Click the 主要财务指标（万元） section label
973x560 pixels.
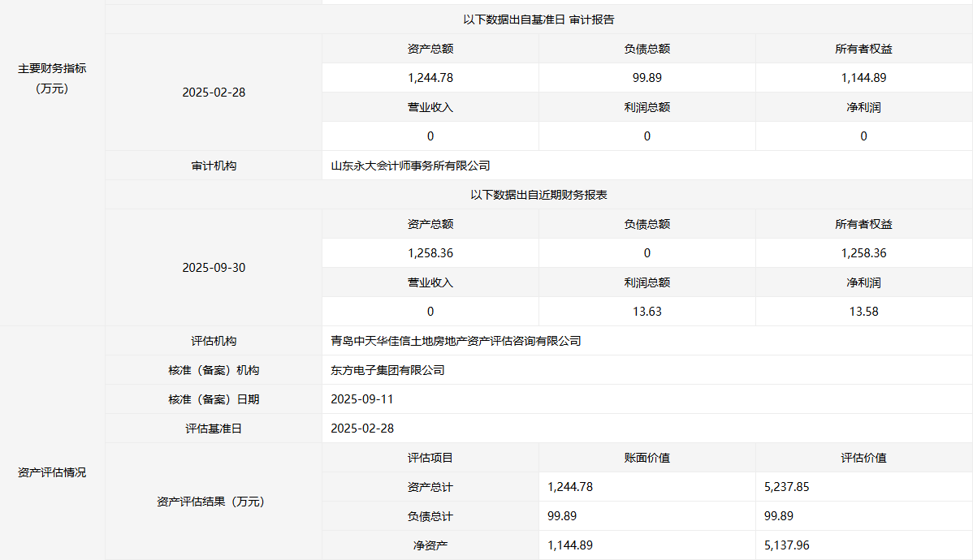click(x=52, y=79)
